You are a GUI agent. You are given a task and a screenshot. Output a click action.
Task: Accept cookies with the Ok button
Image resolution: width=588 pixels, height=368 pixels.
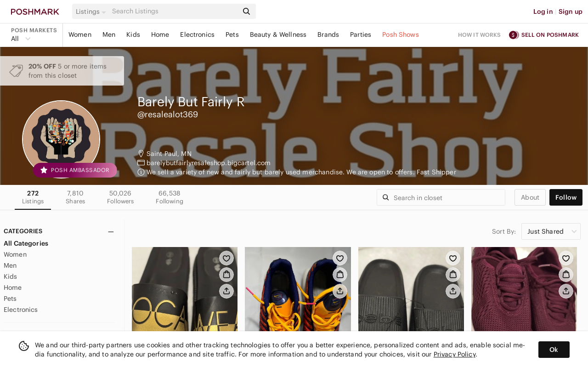pos(554,350)
